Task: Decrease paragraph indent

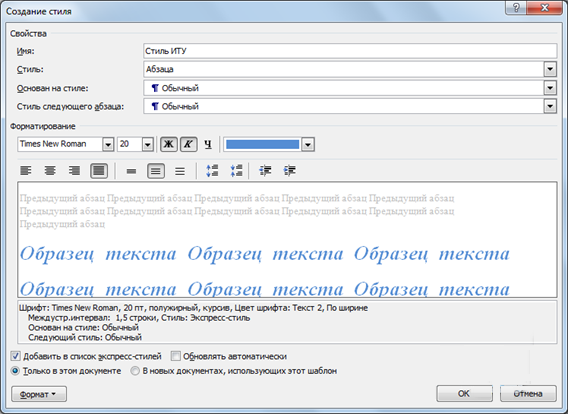Action: [265, 171]
